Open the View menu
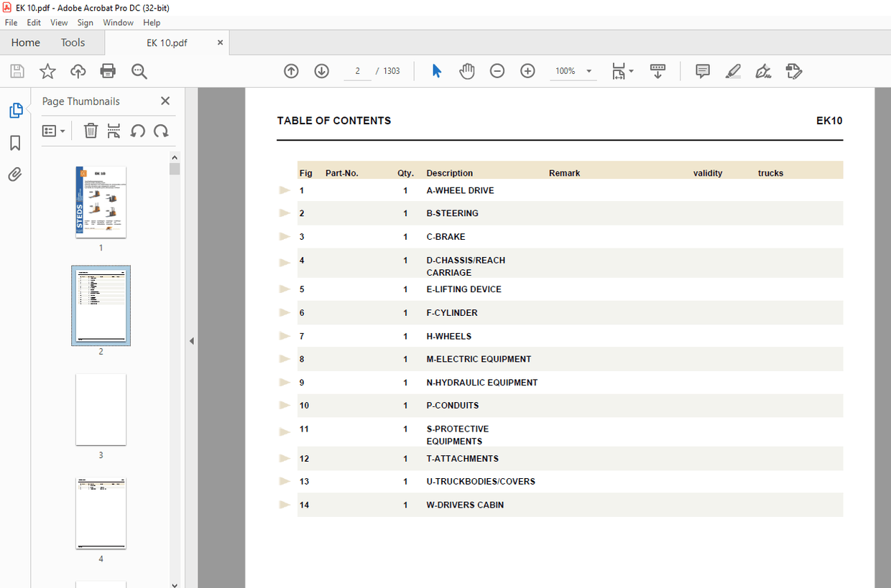 coord(59,23)
